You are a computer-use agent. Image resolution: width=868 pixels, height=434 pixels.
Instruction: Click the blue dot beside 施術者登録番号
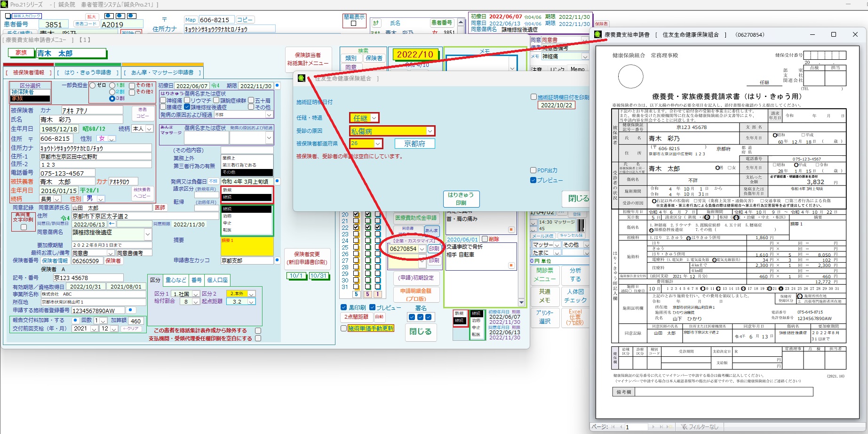(x=130, y=310)
